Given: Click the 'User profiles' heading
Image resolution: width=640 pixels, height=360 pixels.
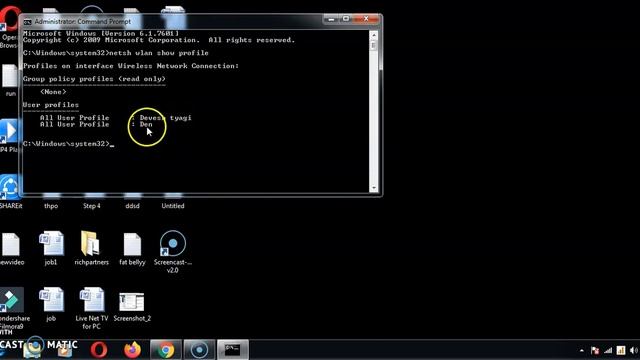Looking at the screenshot, I should point(51,105).
